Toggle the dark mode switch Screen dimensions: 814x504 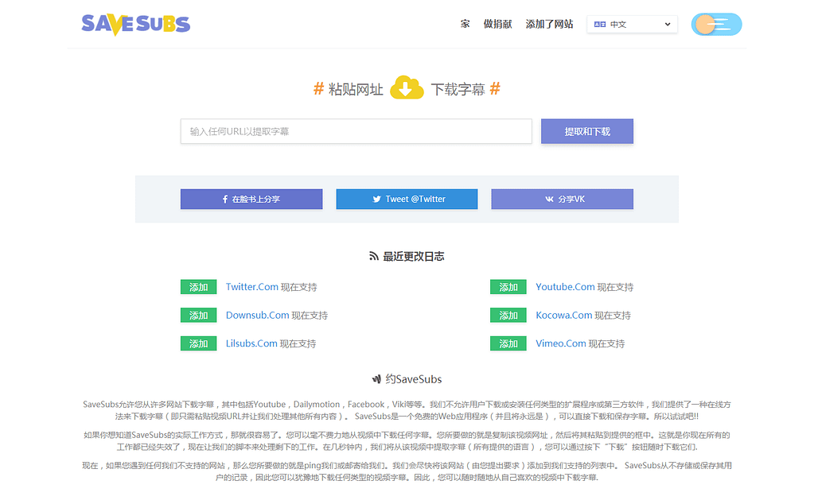[x=716, y=25]
